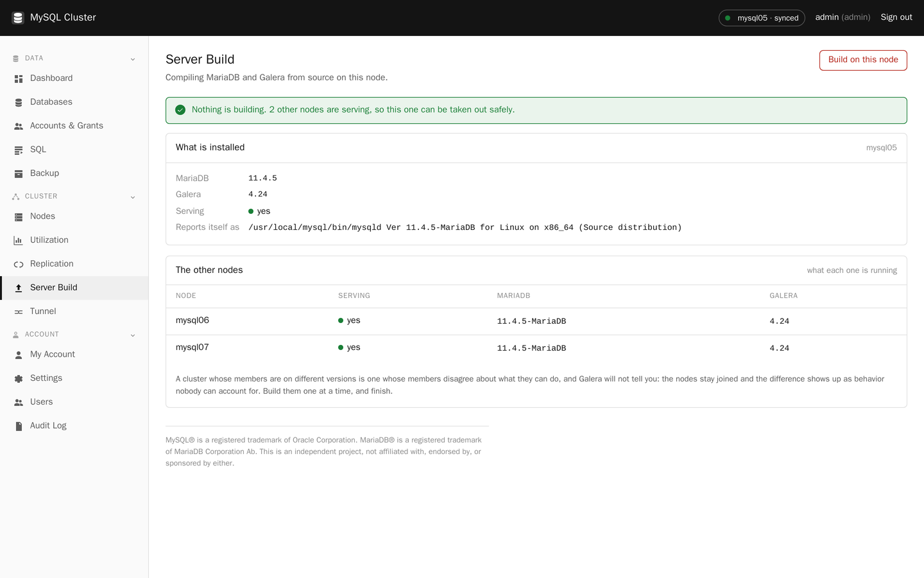Click the SERVING column header
This screenshot has width=924, height=578.
point(354,296)
